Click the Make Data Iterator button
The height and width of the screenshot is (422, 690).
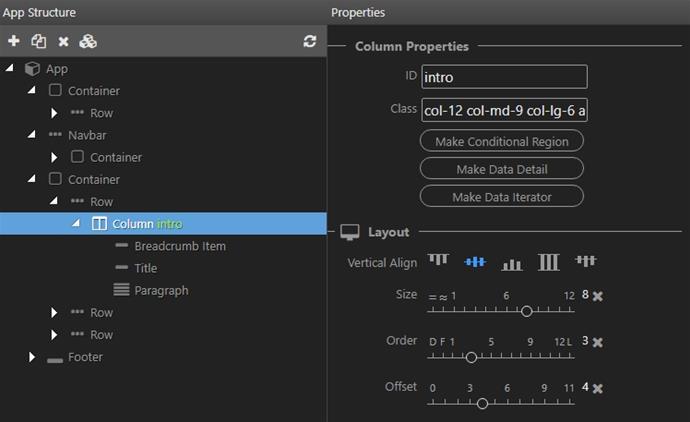pyautogui.click(x=502, y=196)
